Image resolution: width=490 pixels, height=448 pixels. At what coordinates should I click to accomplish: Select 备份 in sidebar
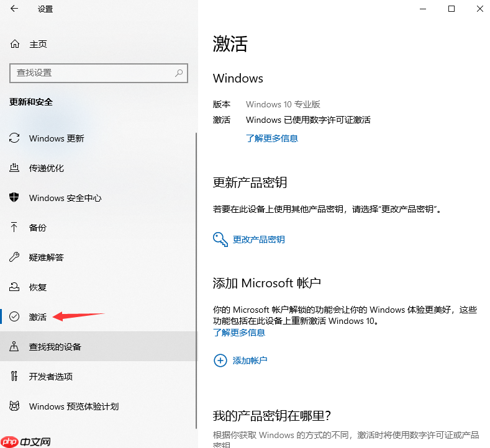(99, 227)
